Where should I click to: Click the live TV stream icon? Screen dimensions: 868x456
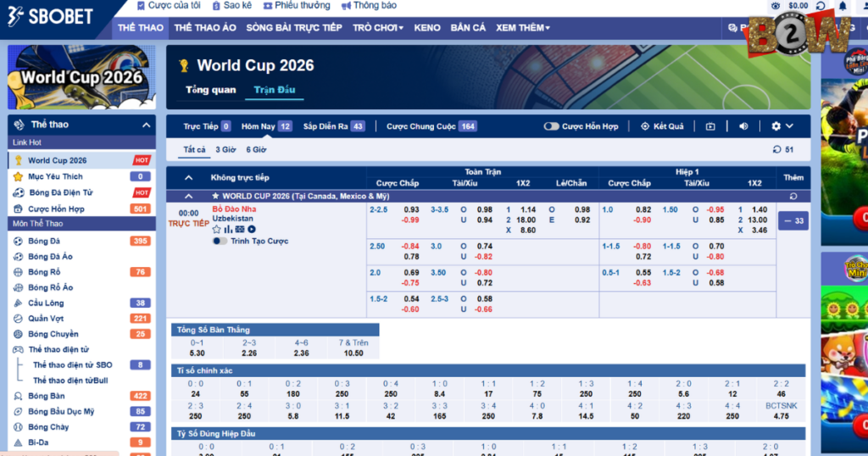coord(710,126)
